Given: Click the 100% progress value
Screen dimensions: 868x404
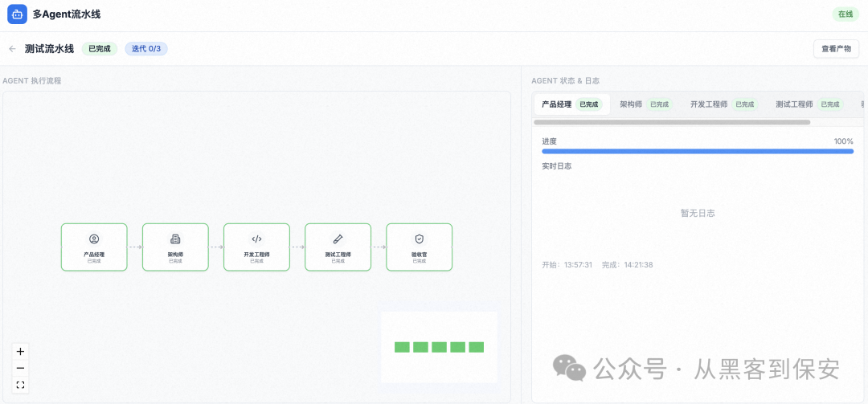Looking at the screenshot, I should coord(844,141).
